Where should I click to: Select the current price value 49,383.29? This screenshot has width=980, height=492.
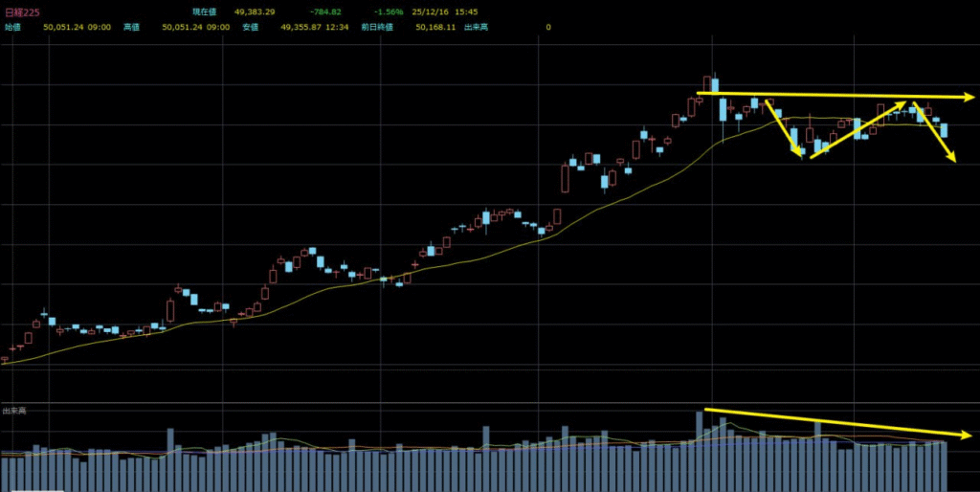pyautogui.click(x=255, y=11)
